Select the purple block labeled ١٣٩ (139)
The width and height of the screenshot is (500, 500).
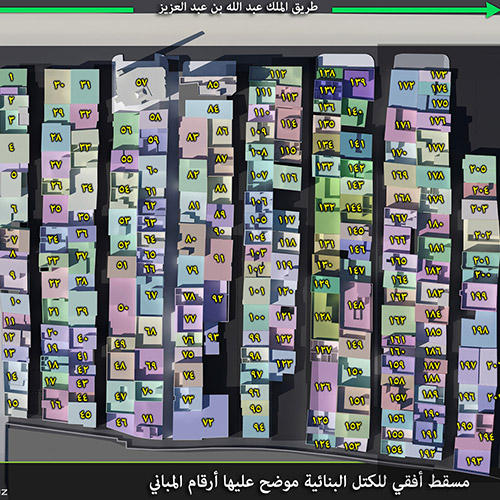(x=358, y=83)
